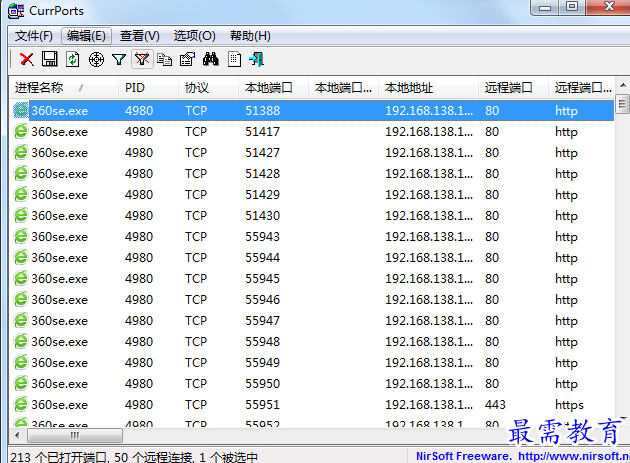Sort by the 协议 column header
The width and height of the screenshot is (630, 463).
209,88
